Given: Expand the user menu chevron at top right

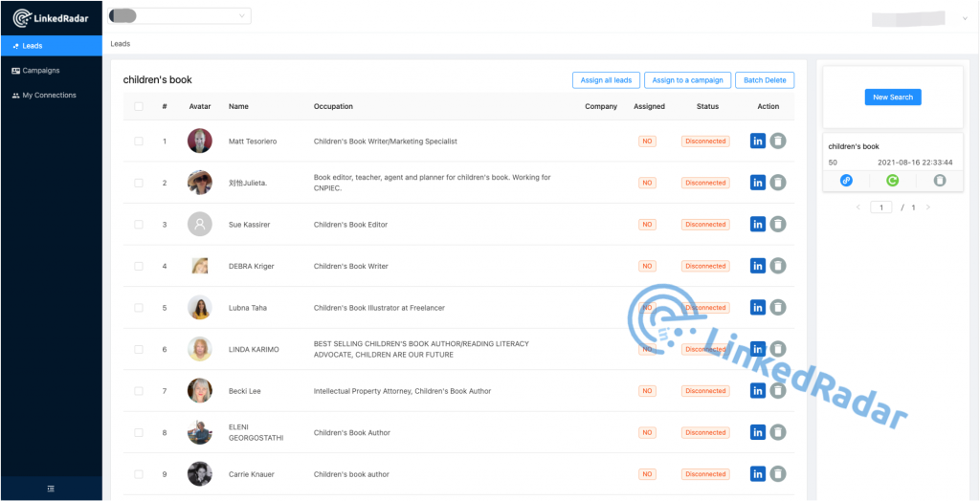Looking at the screenshot, I should tap(964, 18).
